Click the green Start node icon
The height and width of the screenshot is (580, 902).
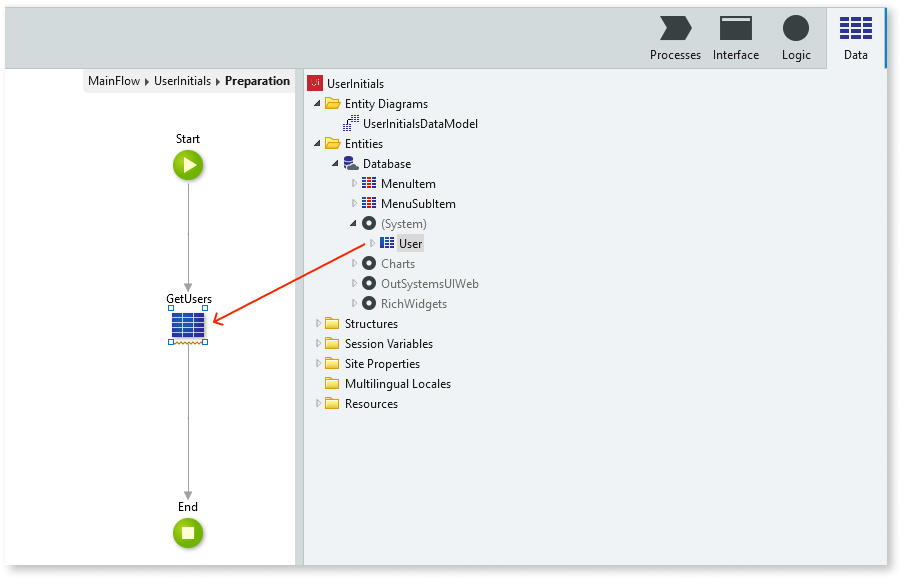[188, 165]
